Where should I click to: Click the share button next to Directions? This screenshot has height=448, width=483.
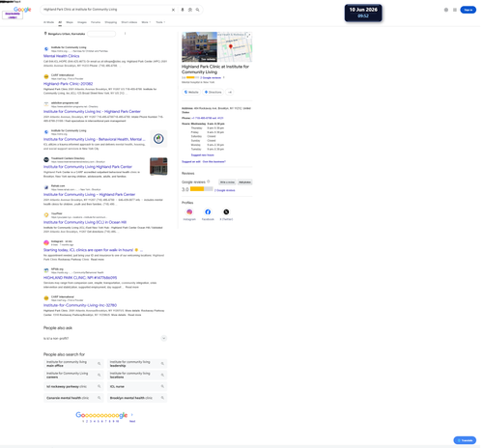230,92
